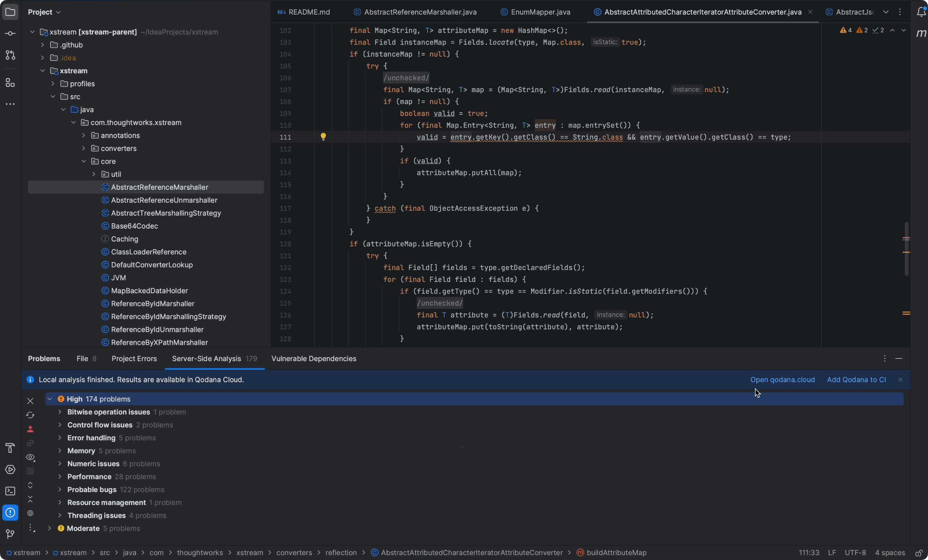Screen dimensions: 928x560
Task: Open the Pull Requests tool window icon
Action: (10, 55)
